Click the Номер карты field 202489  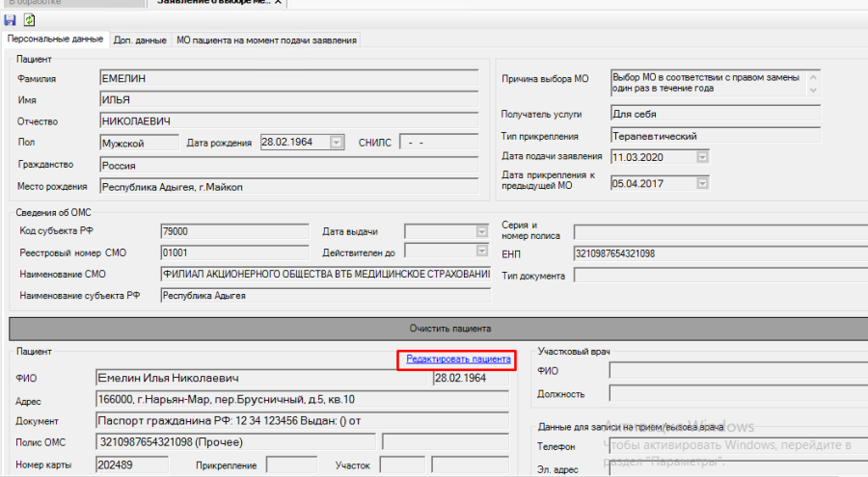click(x=132, y=464)
